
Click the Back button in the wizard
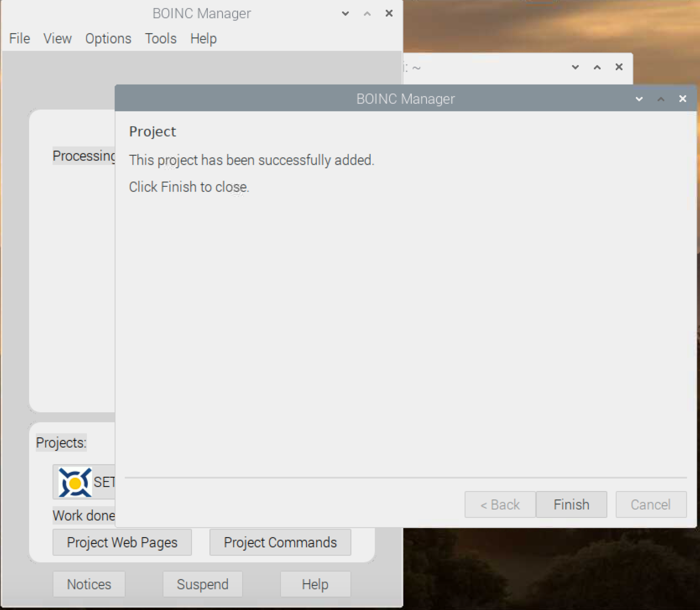(500, 504)
